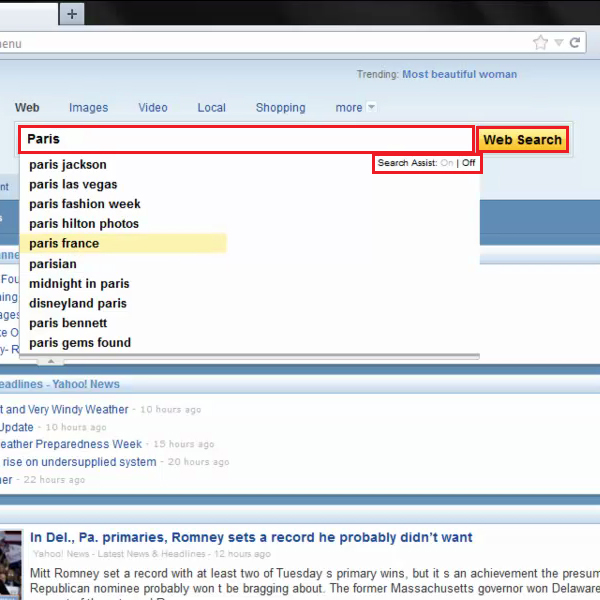Collapse the suggestion list with the up arrow
The width and height of the screenshot is (600, 600).
(x=51, y=361)
